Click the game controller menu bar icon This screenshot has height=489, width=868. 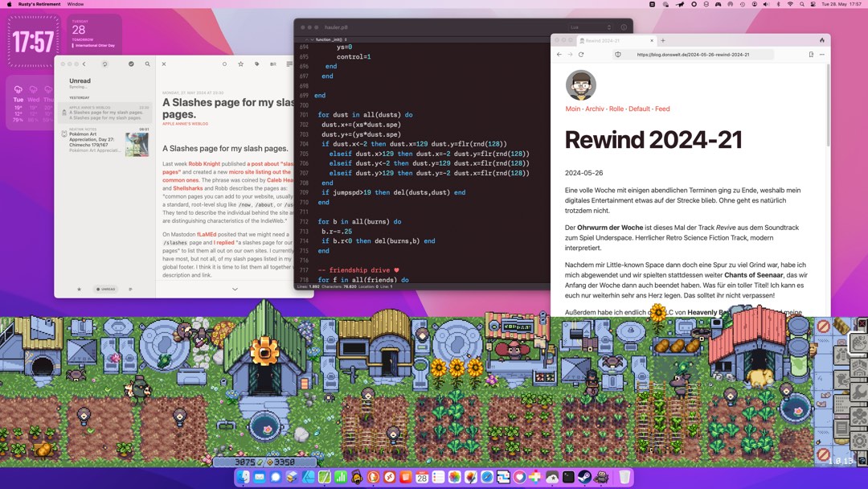[x=719, y=4]
